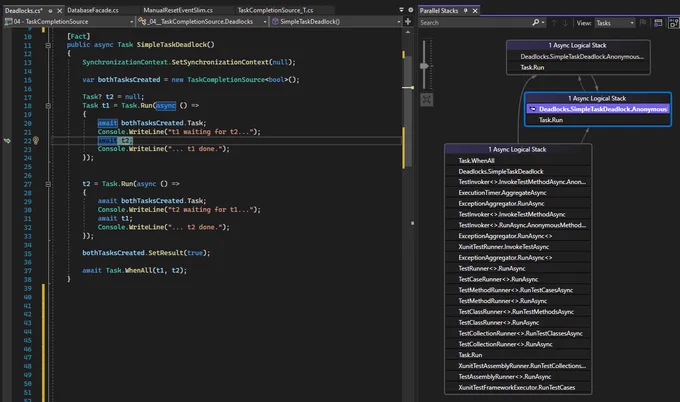This screenshot has height=402, width=680.
Task: Toggle the method view icon in Parallel Stacks
Action: click(x=673, y=23)
